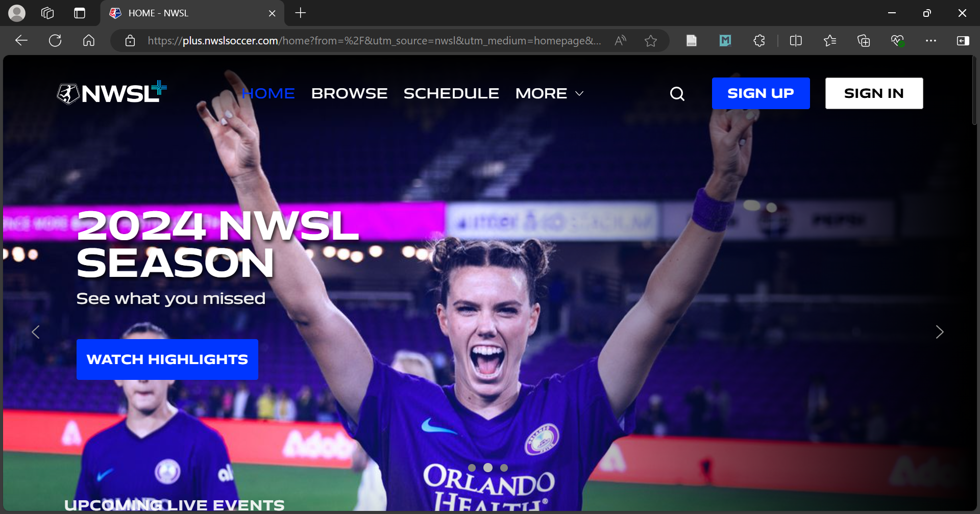Expand the MORE dropdown menu

click(550, 94)
